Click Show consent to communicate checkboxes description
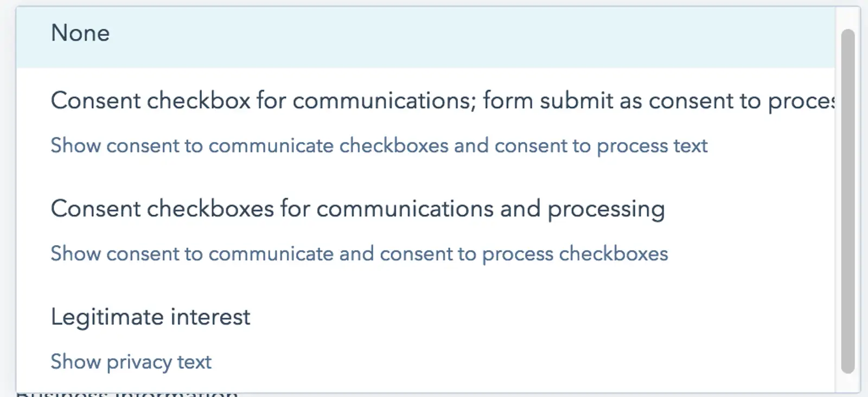 379,145
